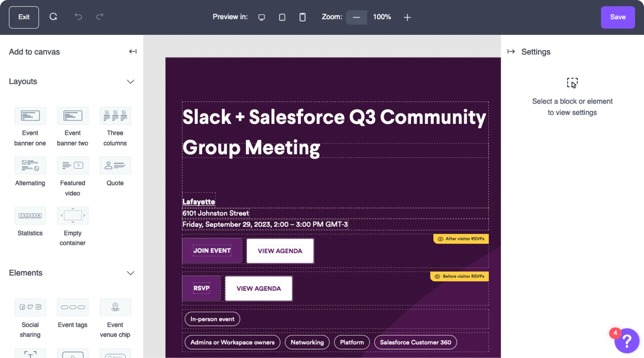644x358 pixels.
Task: Preview in tablet view
Action: [x=282, y=17]
